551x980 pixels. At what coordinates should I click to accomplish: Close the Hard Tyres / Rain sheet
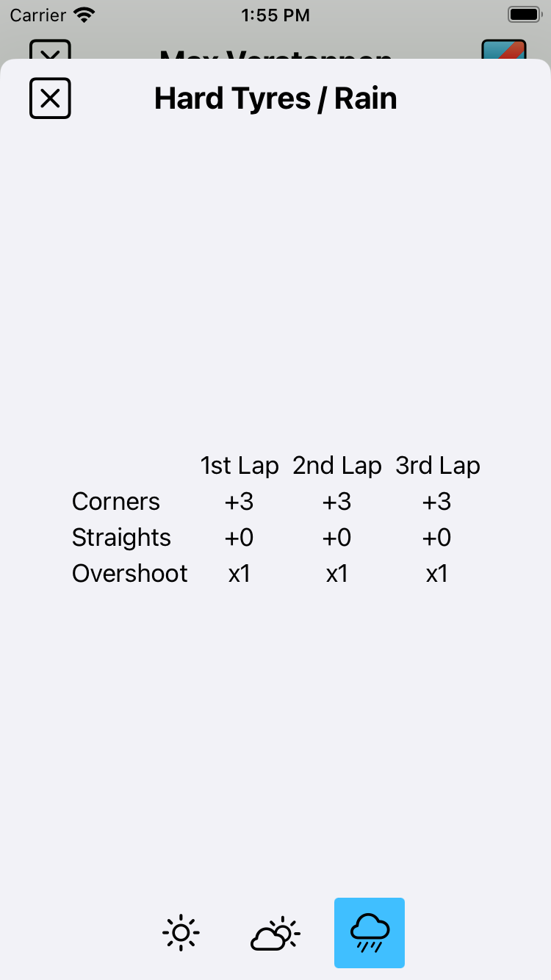[x=50, y=98]
